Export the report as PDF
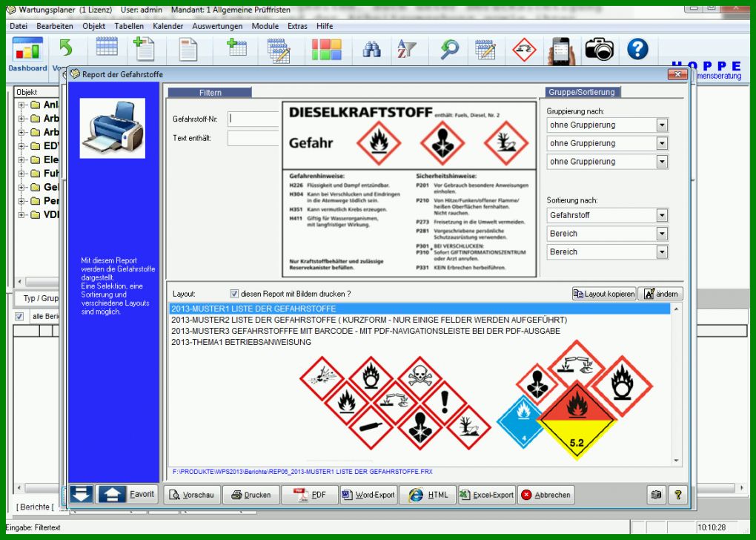This screenshot has width=756, height=540. click(x=310, y=495)
